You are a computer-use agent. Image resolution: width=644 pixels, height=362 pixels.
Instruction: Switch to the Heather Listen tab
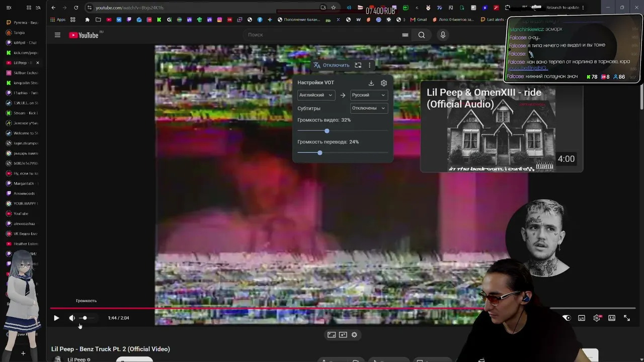[x=23, y=244]
